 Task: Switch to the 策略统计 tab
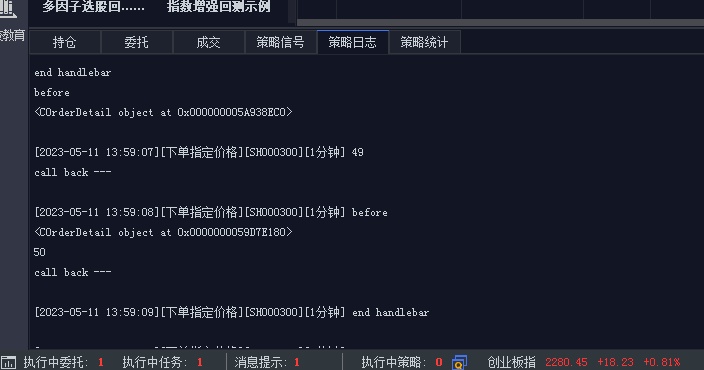[x=424, y=42]
